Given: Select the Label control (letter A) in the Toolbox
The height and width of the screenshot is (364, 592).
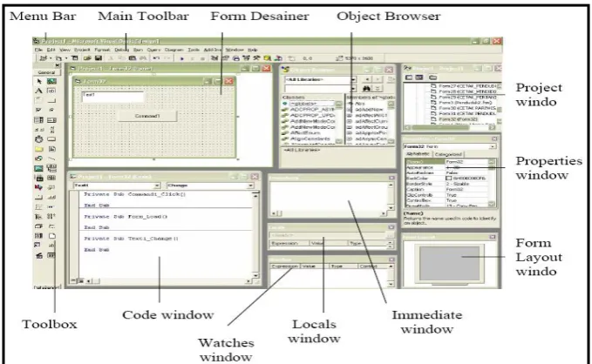Looking at the screenshot, I should pos(39,91).
